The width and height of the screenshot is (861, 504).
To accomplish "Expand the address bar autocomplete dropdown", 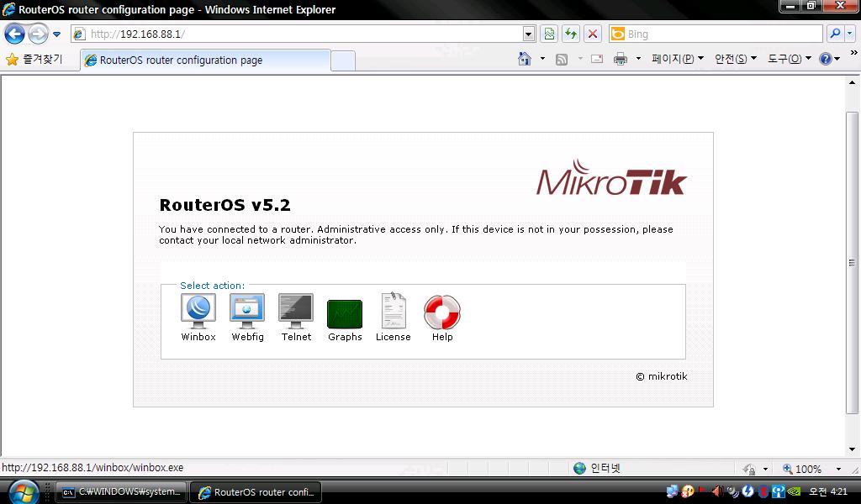I will (528, 34).
